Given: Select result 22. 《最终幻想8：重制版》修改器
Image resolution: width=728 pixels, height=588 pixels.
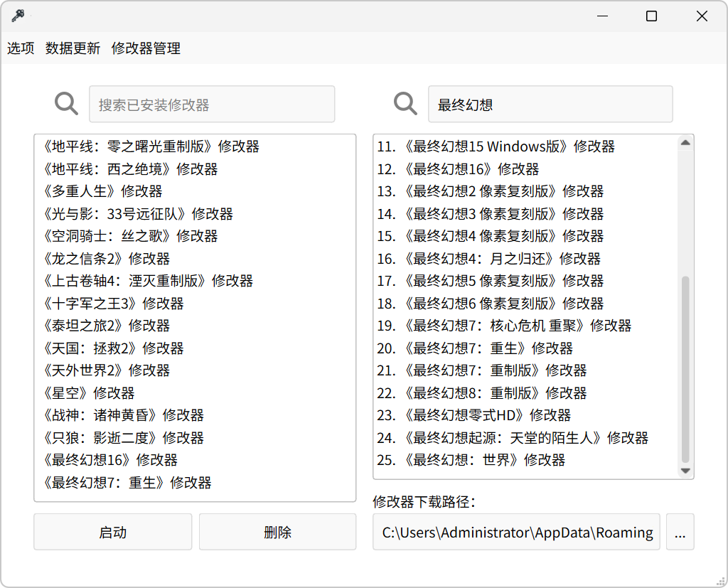Looking at the screenshot, I should (x=525, y=393).
